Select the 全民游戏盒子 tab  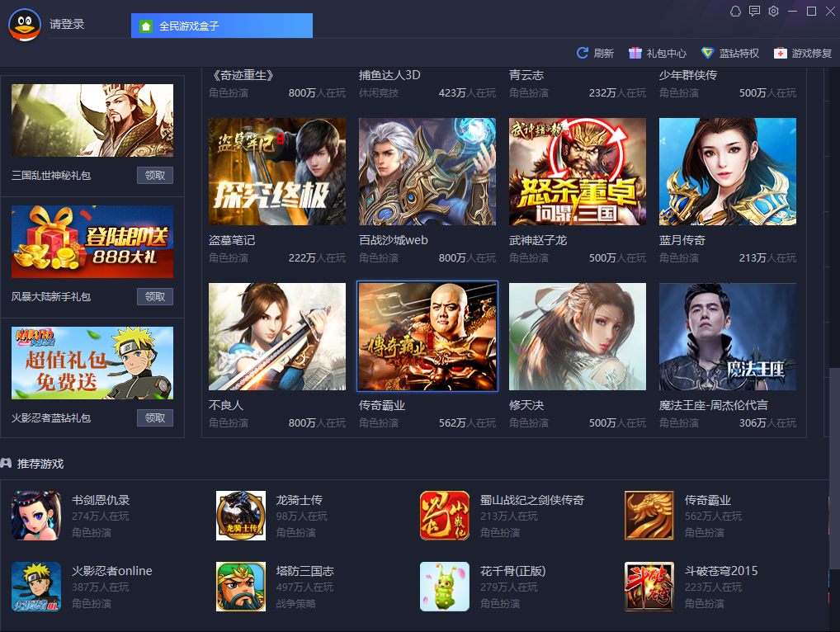(222, 26)
